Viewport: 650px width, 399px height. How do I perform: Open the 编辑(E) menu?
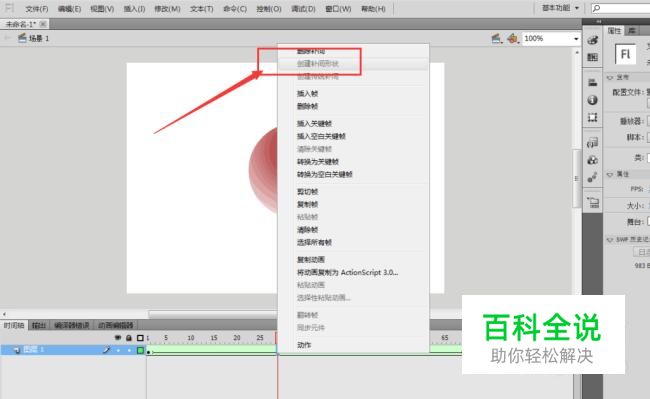(x=69, y=9)
